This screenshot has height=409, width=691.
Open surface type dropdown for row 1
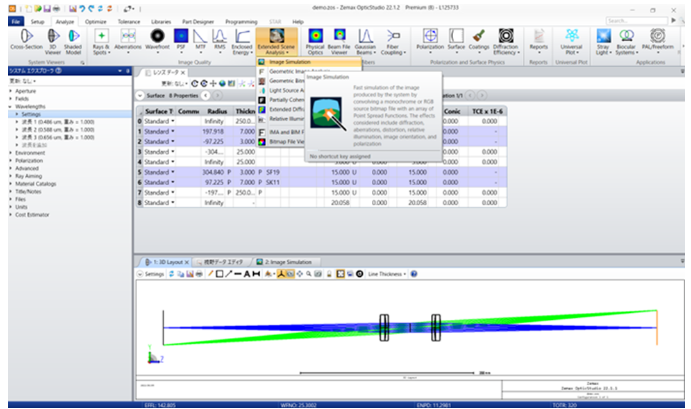pos(173,131)
